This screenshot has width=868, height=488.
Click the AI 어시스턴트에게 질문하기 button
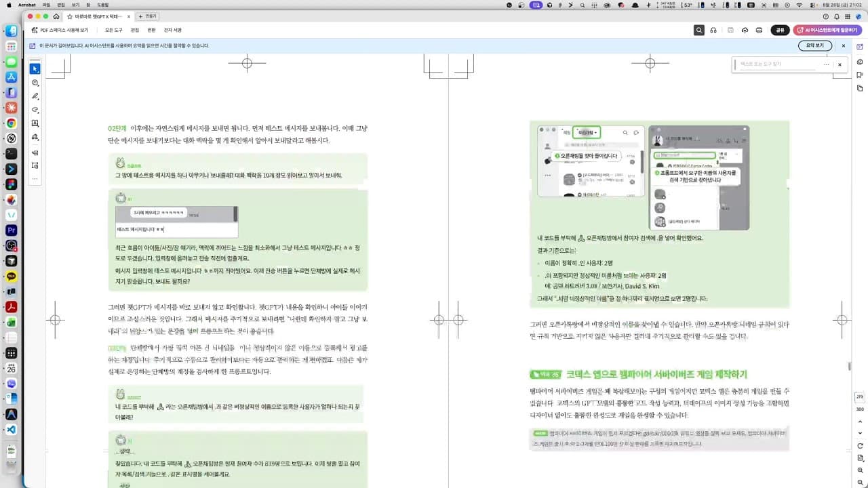pyautogui.click(x=826, y=30)
